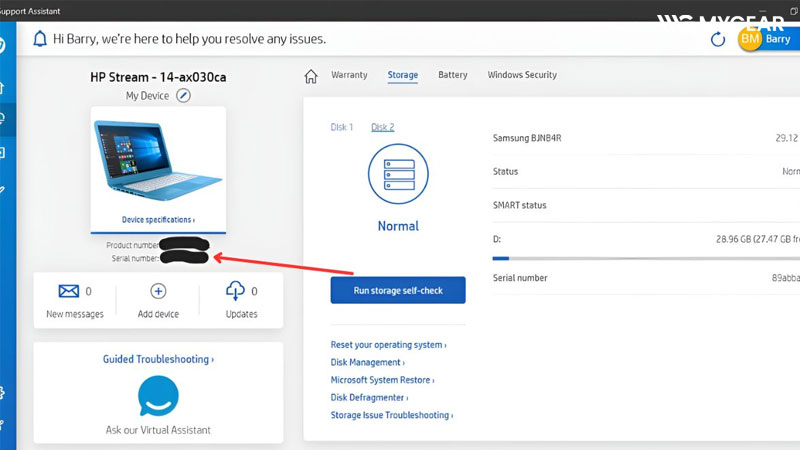This screenshot has height=450, width=800.
Task: Open the New messages envelope icon
Action: (69, 291)
